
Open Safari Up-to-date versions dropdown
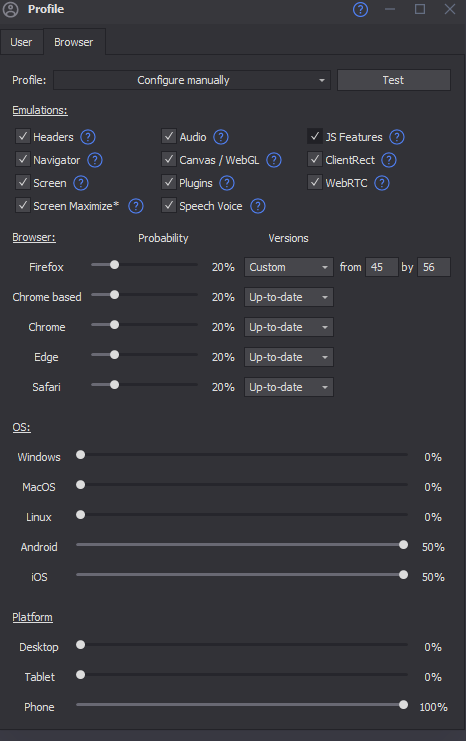tap(289, 387)
